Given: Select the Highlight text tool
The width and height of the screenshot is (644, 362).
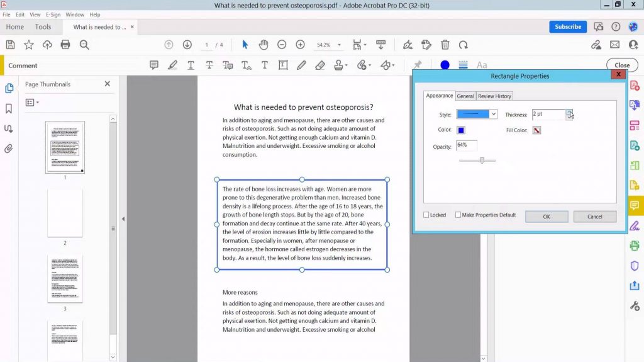Looking at the screenshot, I should point(172,65).
